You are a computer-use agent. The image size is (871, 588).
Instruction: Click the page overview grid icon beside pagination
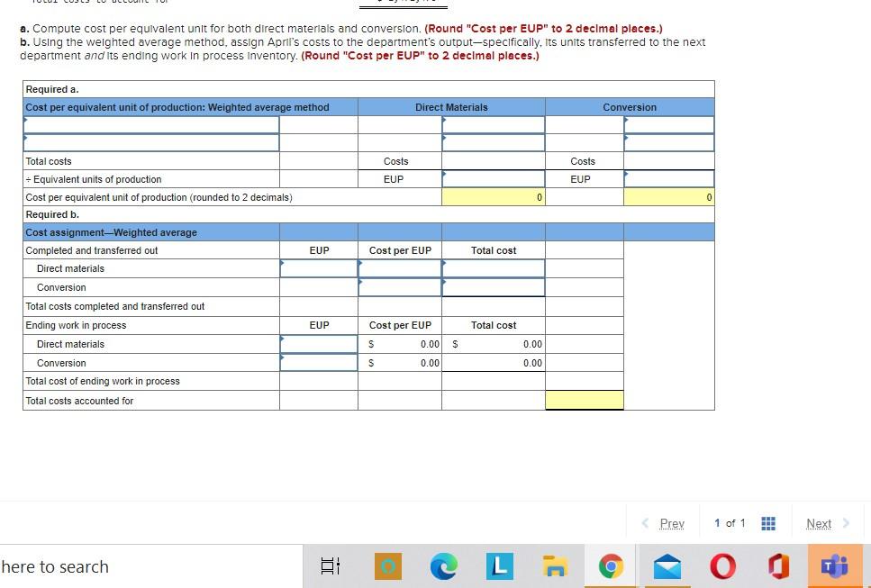[x=768, y=522]
